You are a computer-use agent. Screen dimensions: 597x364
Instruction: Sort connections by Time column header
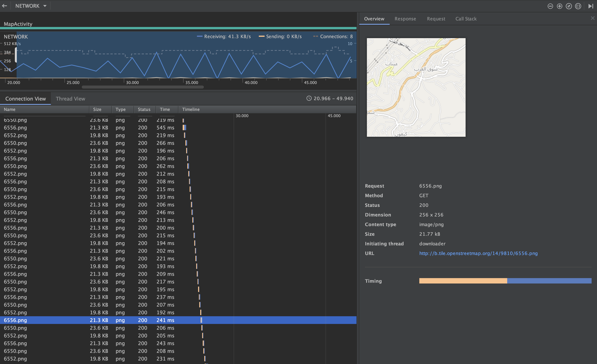point(165,109)
